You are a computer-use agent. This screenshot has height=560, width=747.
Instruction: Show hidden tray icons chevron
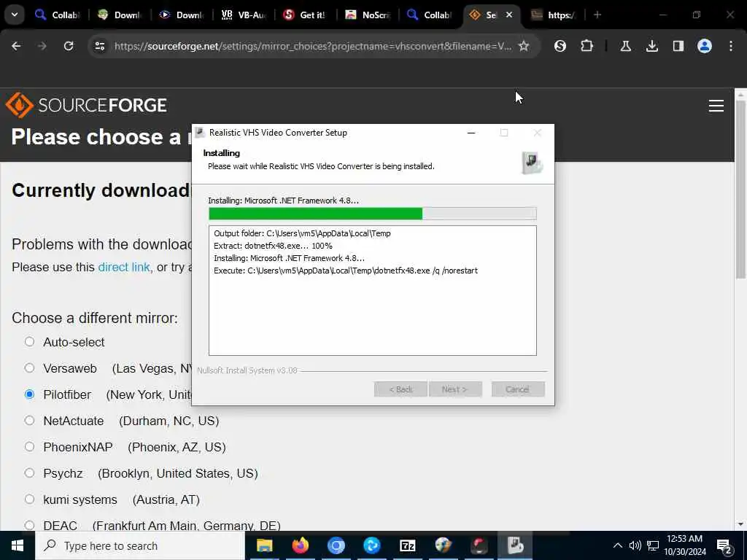click(x=617, y=545)
